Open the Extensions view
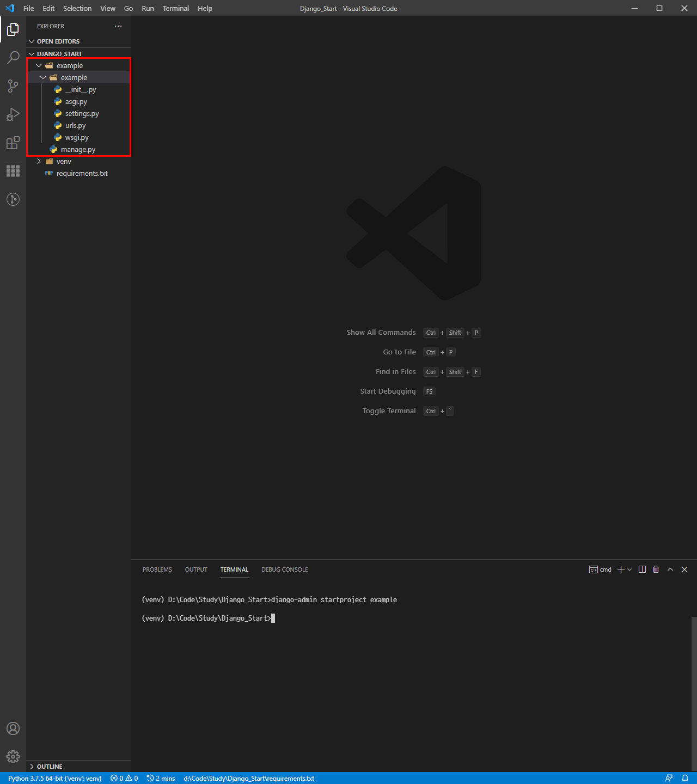Viewport: 697px width, 784px height. click(13, 143)
